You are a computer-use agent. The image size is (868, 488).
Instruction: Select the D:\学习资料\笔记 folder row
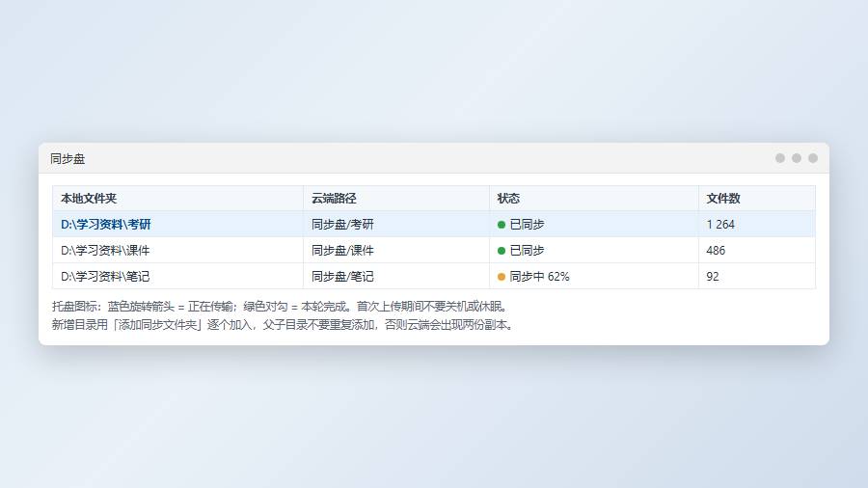(433, 276)
